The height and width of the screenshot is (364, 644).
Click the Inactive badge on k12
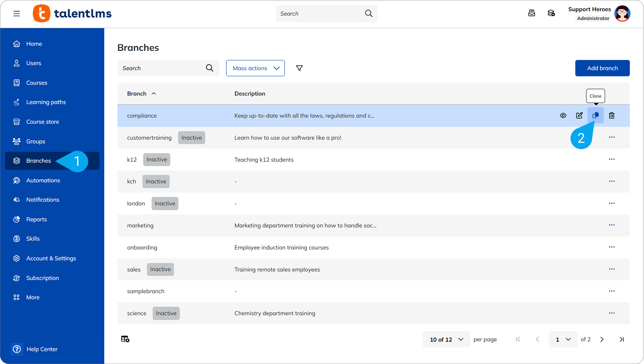coord(157,159)
